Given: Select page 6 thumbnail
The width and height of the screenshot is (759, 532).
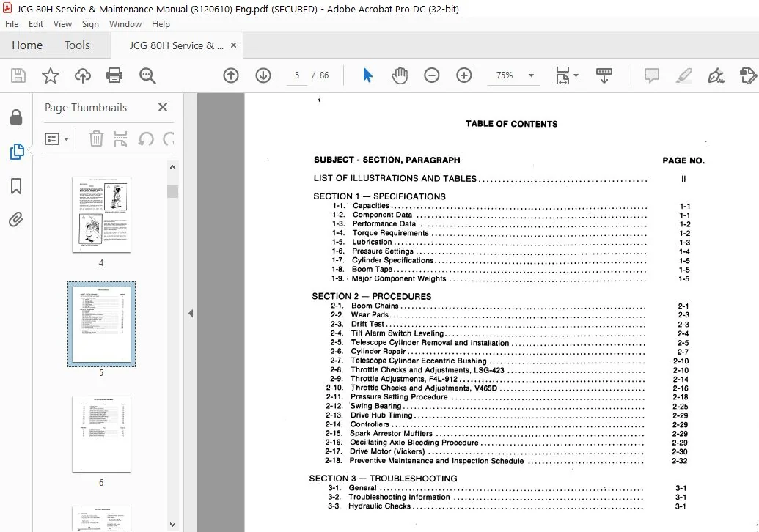Looking at the screenshot, I should click(101, 434).
